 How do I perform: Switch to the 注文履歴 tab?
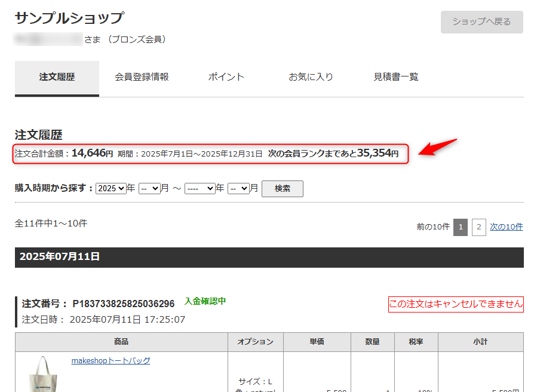57,78
